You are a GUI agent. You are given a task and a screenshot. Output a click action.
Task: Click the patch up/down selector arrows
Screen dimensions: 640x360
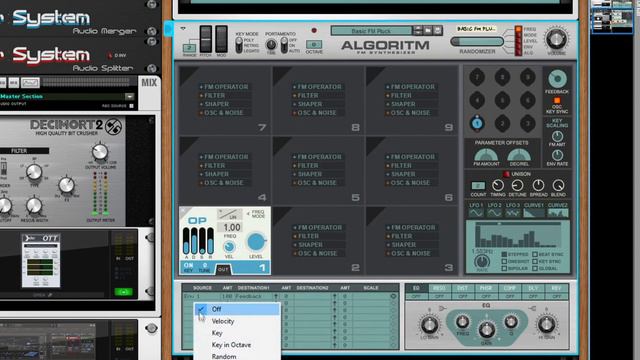click(417, 31)
